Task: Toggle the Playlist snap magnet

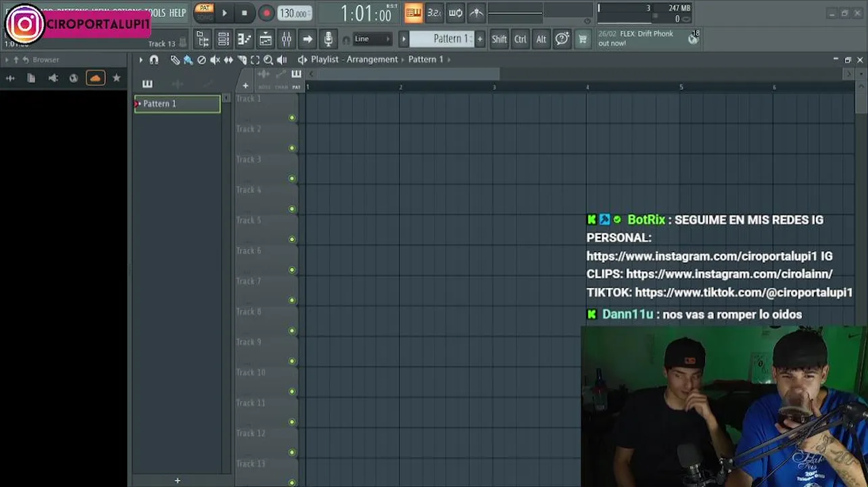Action: [x=154, y=60]
